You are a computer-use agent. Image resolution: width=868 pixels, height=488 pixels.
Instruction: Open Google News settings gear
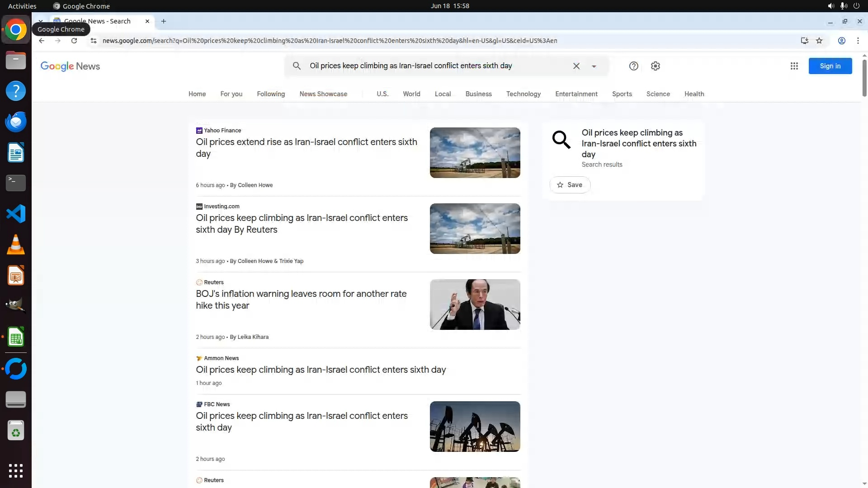coord(655,66)
